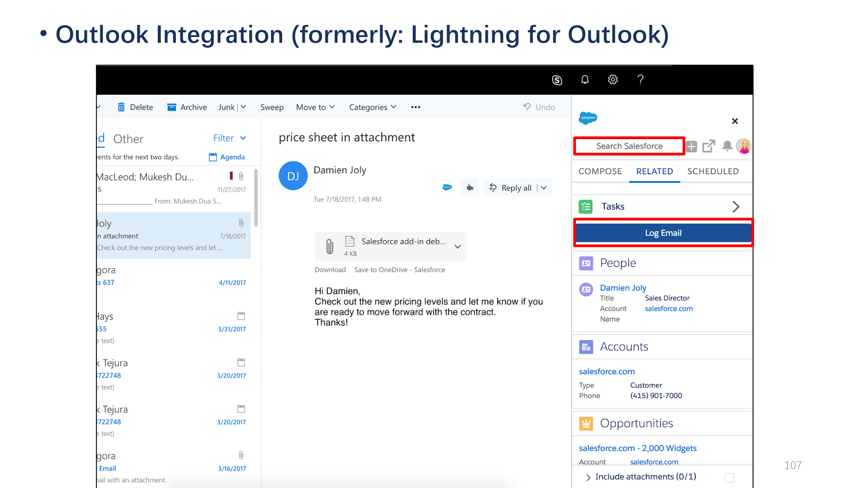Screen dimensions: 868x488
Task: Click Damien Joly contact icon
Action: 586,289
